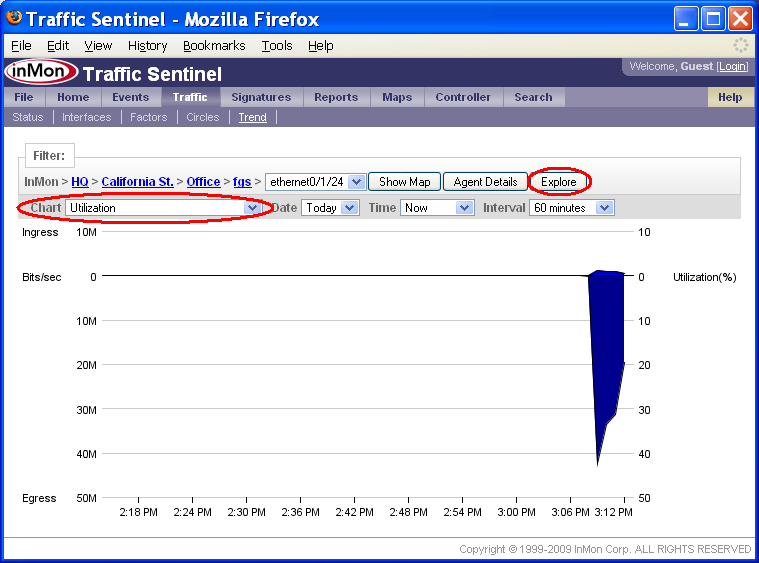Open the yellow Help tab

point(730,97)
